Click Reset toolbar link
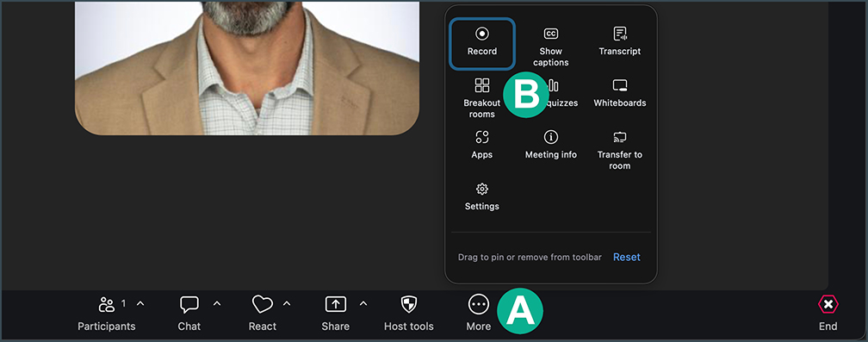This screenshot has width=868, height=342. [627, 257]
